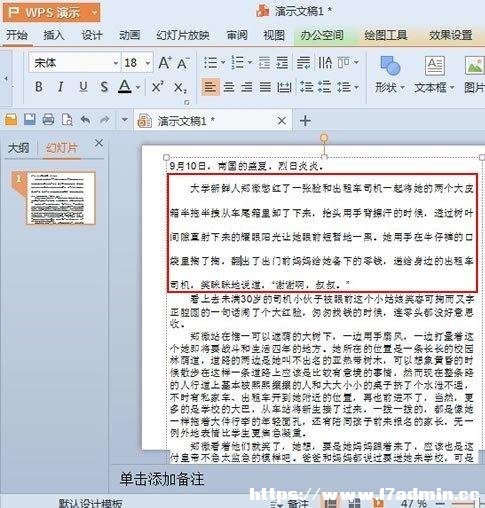Increase font size with A+ icon
The width and height of the screenshot is (485, 508).
pyautogui.click(x=165, y=63)
